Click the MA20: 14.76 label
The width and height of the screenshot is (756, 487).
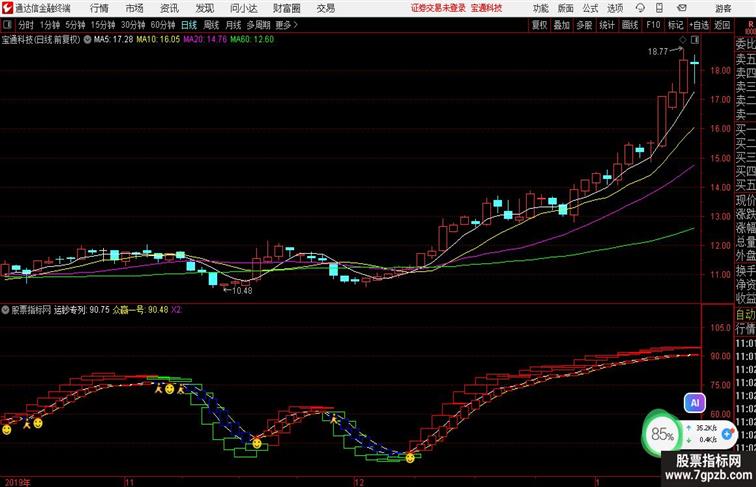coord(205,40)
